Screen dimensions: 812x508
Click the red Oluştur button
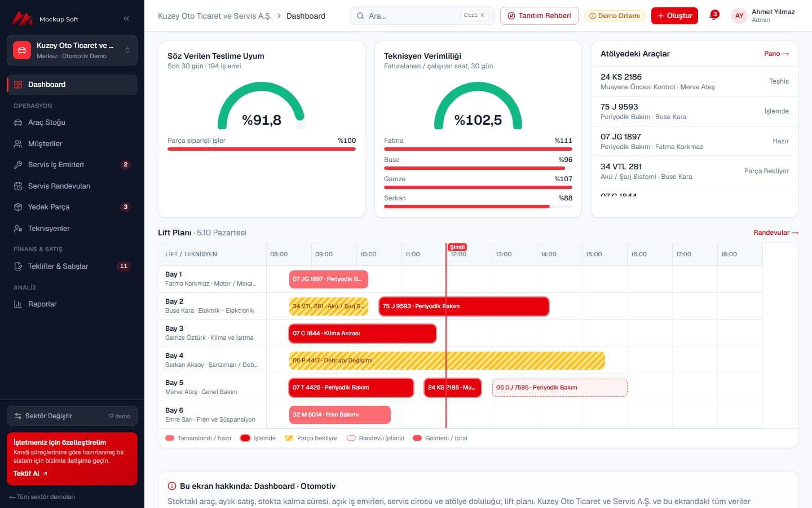(x=674, y=16)
